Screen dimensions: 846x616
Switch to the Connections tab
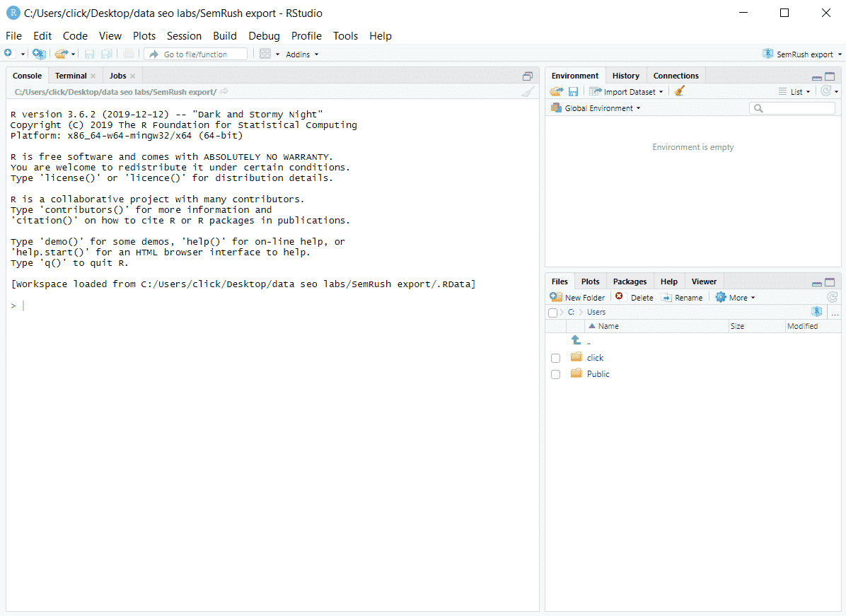click(676, 76)
